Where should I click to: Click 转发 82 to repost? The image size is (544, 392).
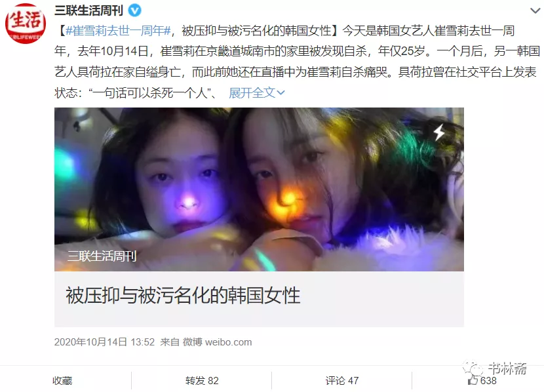pyautogui.click(x=202, y=381)
